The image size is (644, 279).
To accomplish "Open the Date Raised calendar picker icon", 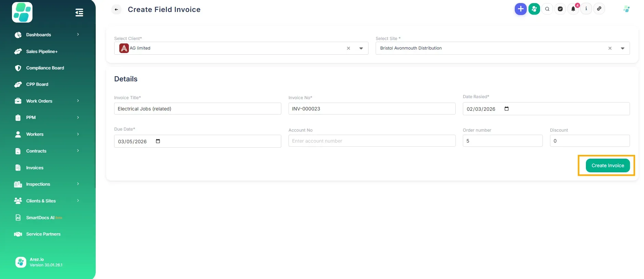I will click(507, 109).
